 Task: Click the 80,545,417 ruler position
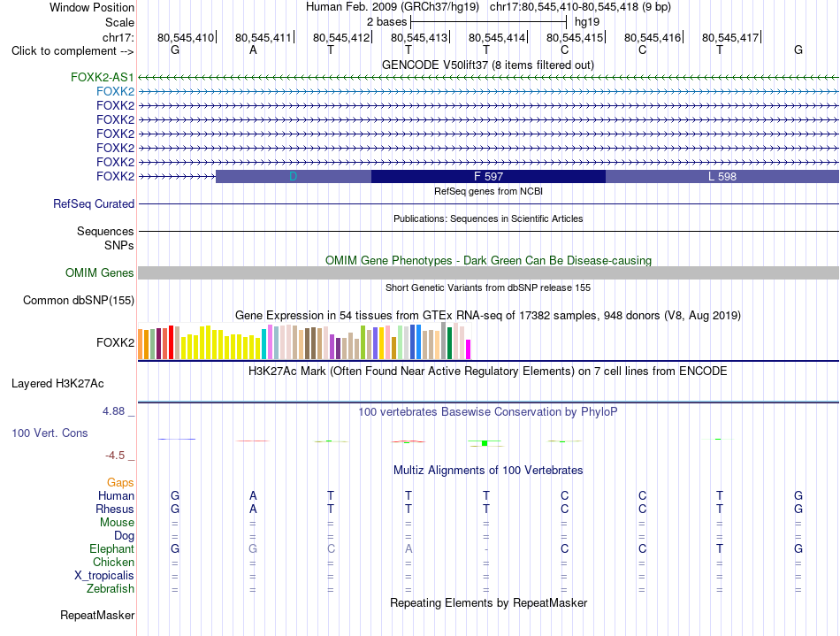[730, 37]
